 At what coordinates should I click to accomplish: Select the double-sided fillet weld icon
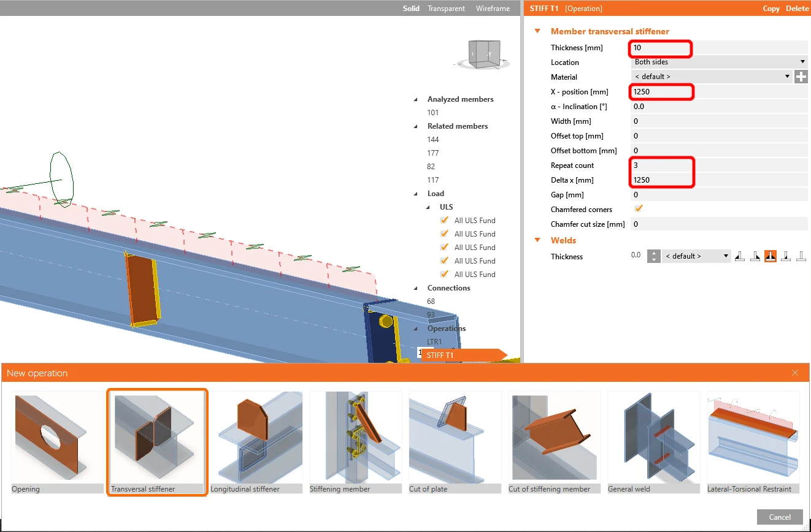click(x=770, y=256)
